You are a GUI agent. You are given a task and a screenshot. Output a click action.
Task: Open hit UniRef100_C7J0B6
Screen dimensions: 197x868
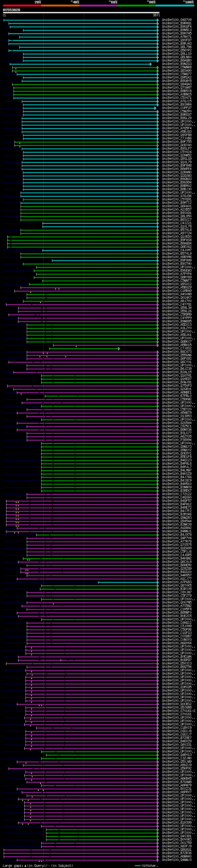(x=177, y=139)
